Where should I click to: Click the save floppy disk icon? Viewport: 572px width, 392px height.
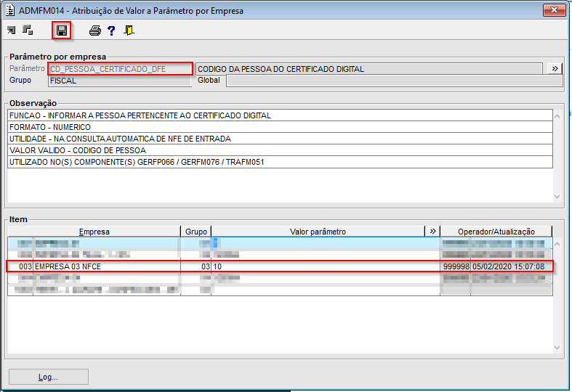(62, 30)
